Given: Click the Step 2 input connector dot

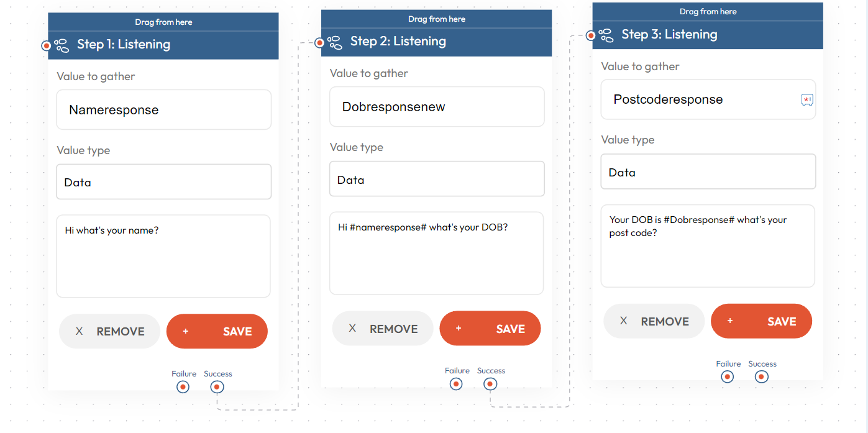Looking at the screenshot, I should [320, 42].
